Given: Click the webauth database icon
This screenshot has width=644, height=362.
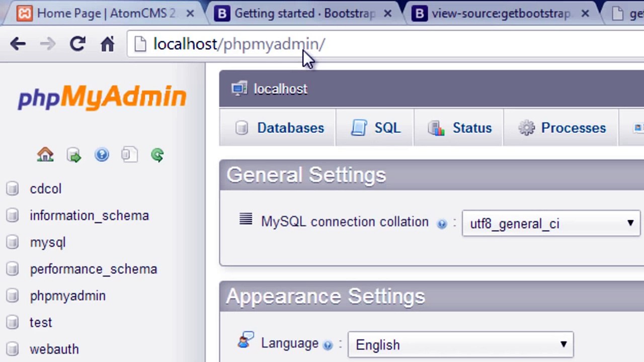Looking at the screenshot, I should point(13,349).
